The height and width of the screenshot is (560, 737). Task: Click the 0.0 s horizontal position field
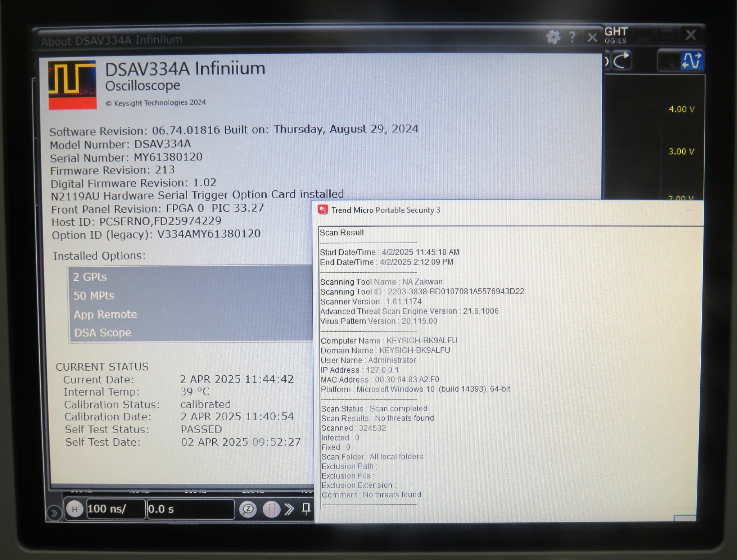191,509
